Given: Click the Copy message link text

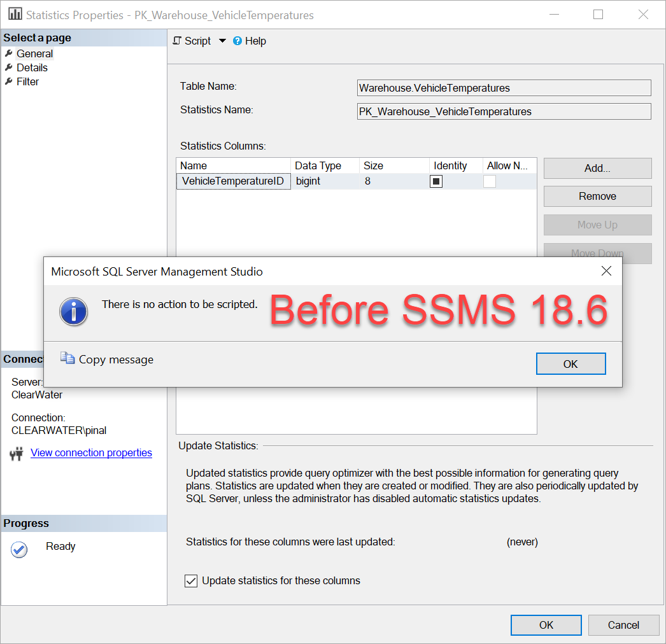Looking at the screenshot, I should pos(116,360).
